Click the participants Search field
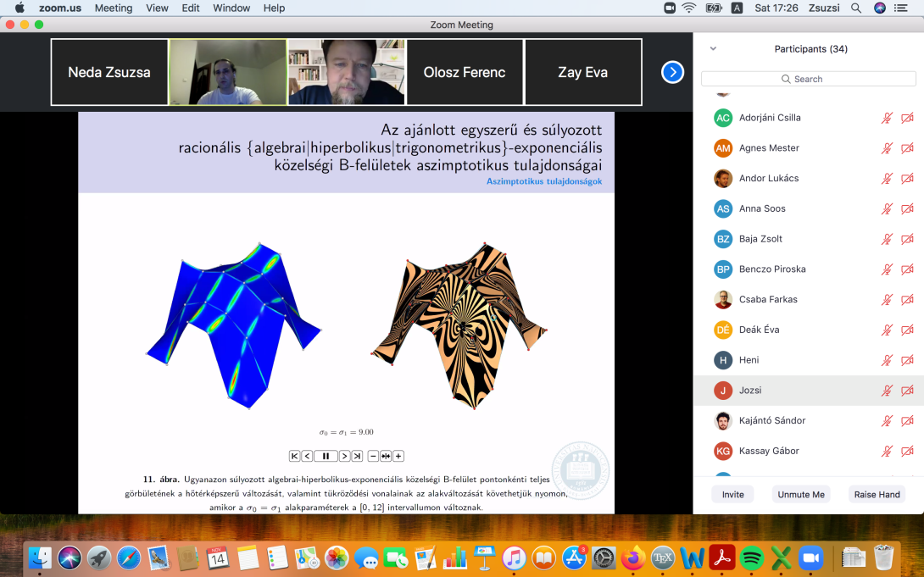Image resolution: width=924 pixels, height=577 pixels. [808, 79]
